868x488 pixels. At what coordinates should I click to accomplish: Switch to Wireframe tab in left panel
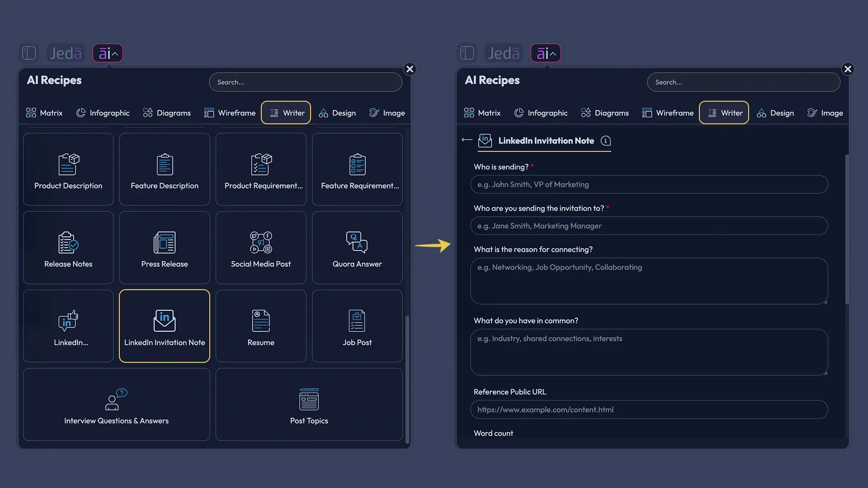coord(230,113)
